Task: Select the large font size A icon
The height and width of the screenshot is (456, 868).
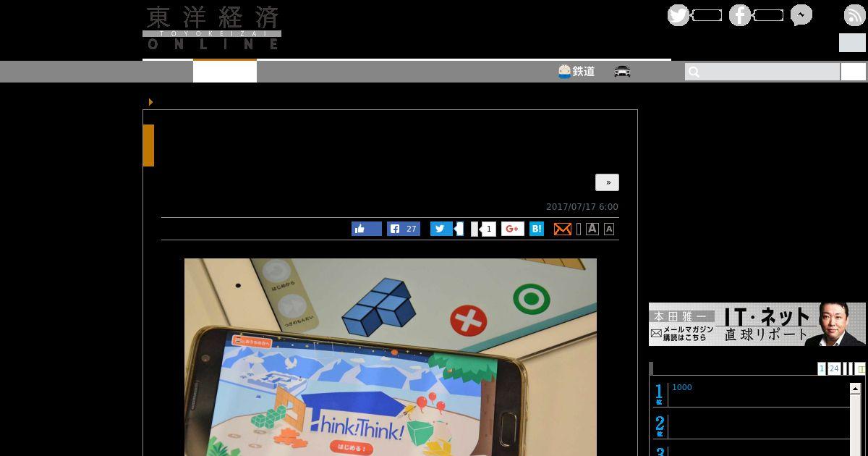Action: [x=592, y=229]
